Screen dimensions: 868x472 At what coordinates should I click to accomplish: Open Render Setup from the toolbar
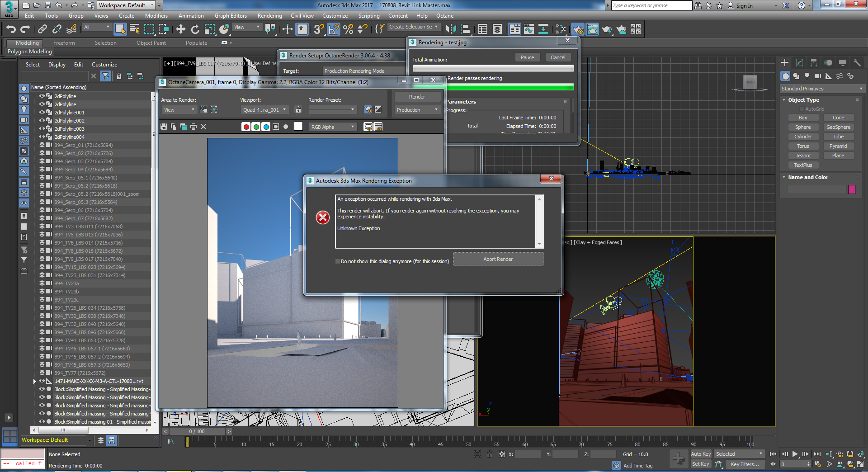point(578,29)
